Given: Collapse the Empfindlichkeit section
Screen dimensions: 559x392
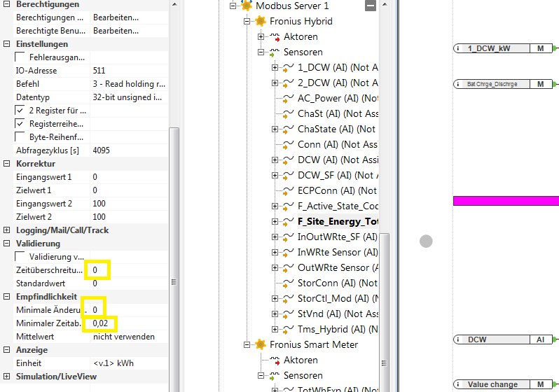Looking at the screenshot, I should point(6,297).
